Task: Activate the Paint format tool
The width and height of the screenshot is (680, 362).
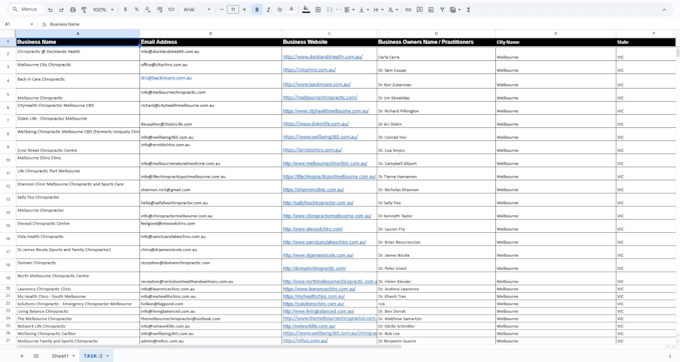Action: click(x=84, y=10)
